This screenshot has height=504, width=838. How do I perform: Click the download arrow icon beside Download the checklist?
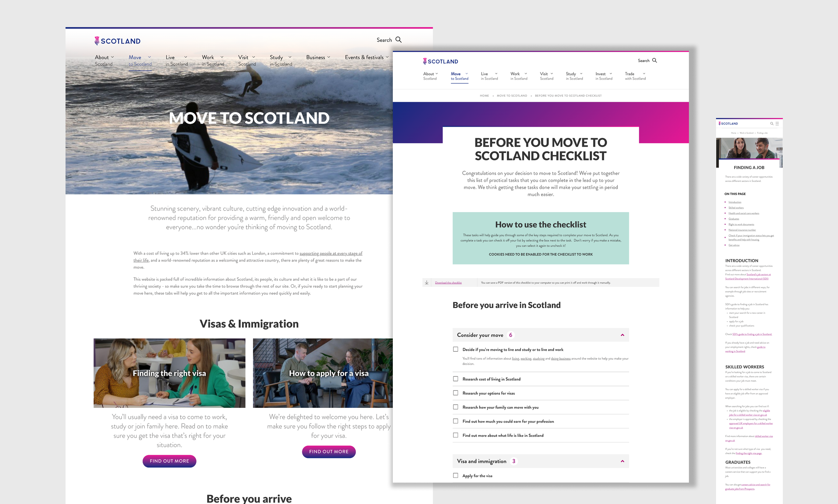point(427,283)
